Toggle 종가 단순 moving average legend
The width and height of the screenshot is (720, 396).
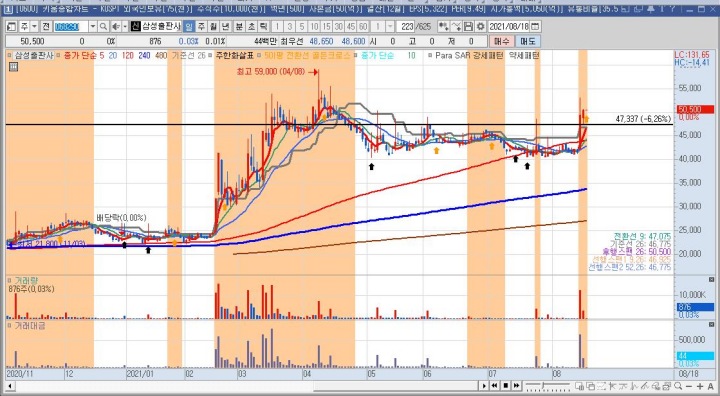59,56
